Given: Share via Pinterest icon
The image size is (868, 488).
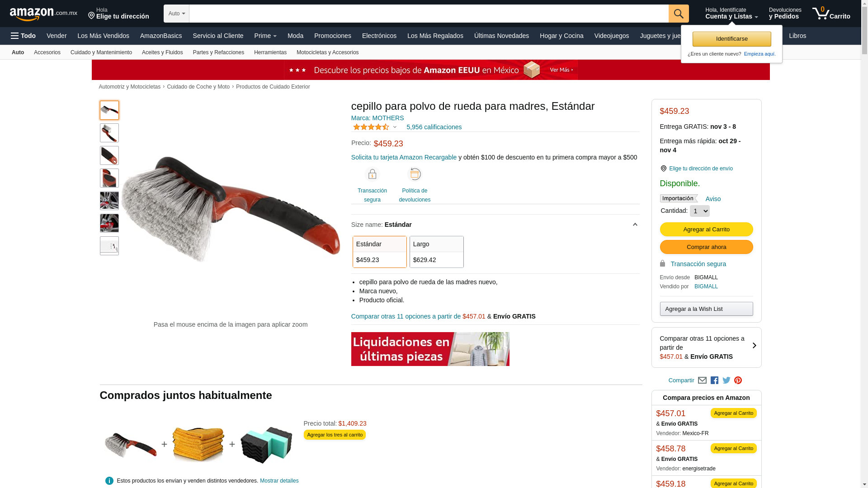Looking at the screenshot, I should 738,380.
